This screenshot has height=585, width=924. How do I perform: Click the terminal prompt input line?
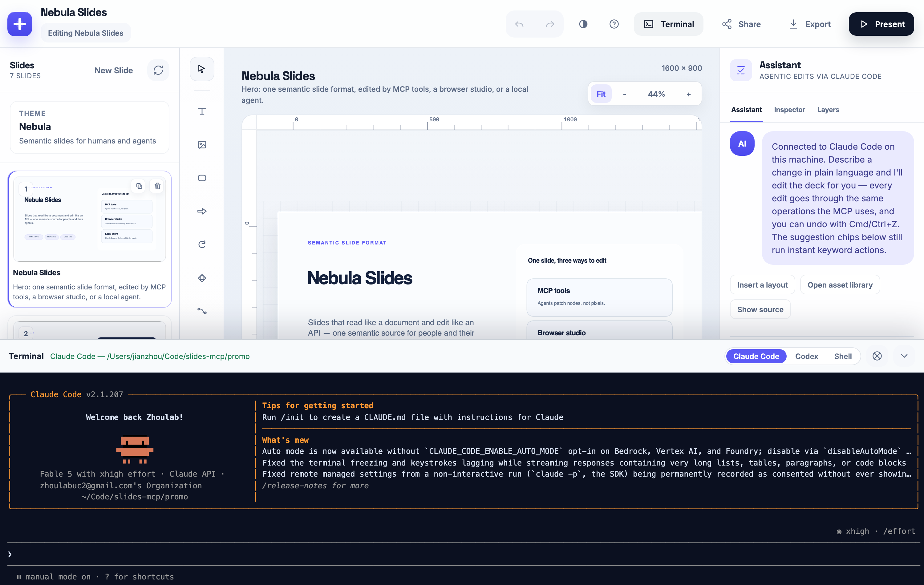[464, 554]
